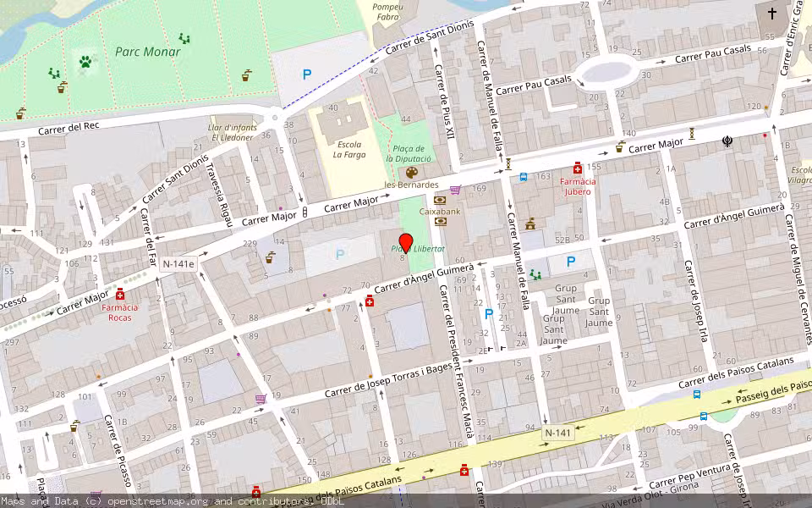Click the Pompeu Fabra label
This screenshot has height=508, width=812.
(388, 12)
